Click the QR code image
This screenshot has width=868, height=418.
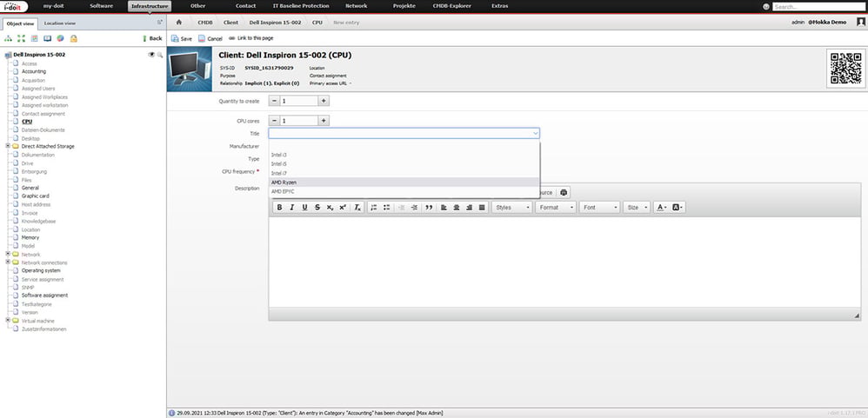click(x=846, y=68)
